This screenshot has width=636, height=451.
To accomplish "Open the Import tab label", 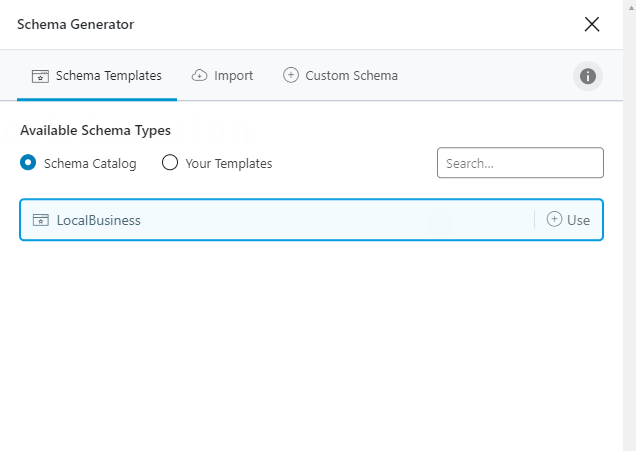I will pyautogui.click(x=233, y=76).
